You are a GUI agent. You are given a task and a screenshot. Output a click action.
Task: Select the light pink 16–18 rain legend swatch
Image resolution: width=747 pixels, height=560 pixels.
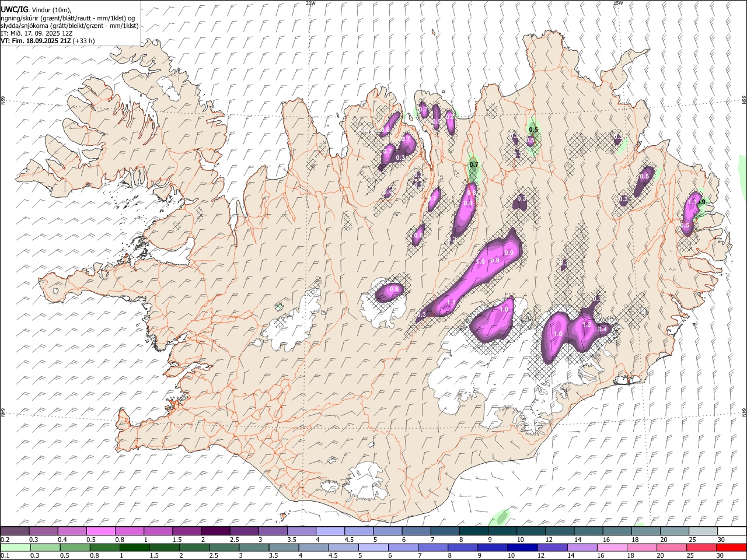612,547
